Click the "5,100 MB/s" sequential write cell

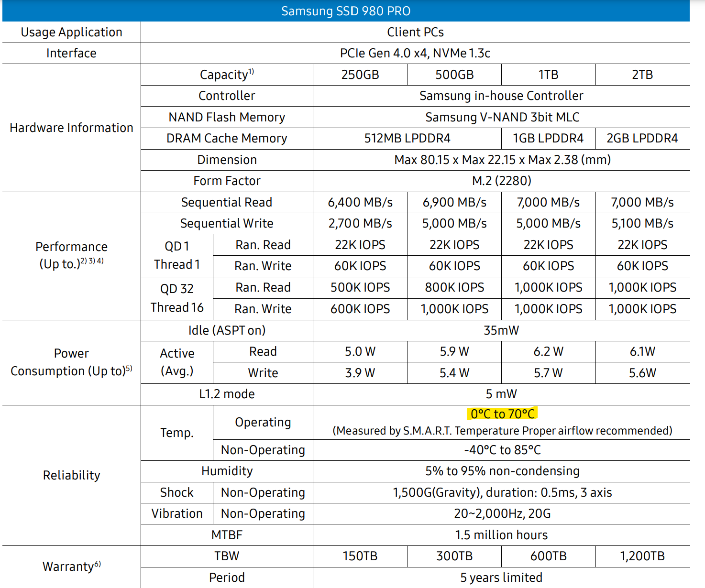pos(642,223)
